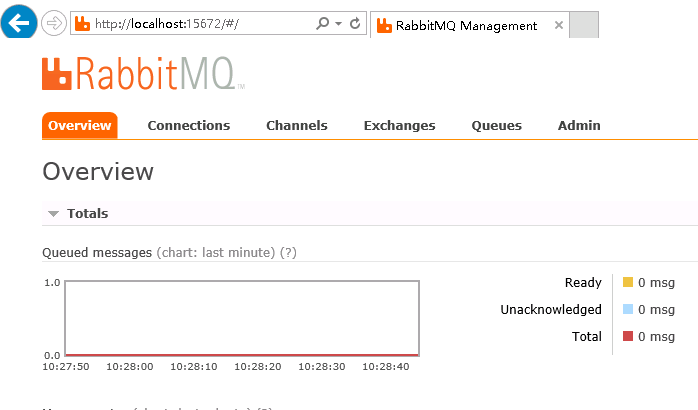Go to the Exchanges tab

[x=400, y=126]
